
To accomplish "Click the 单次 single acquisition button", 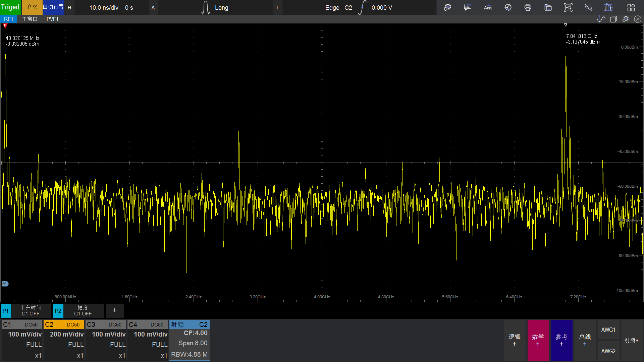I will coord(32,7).
